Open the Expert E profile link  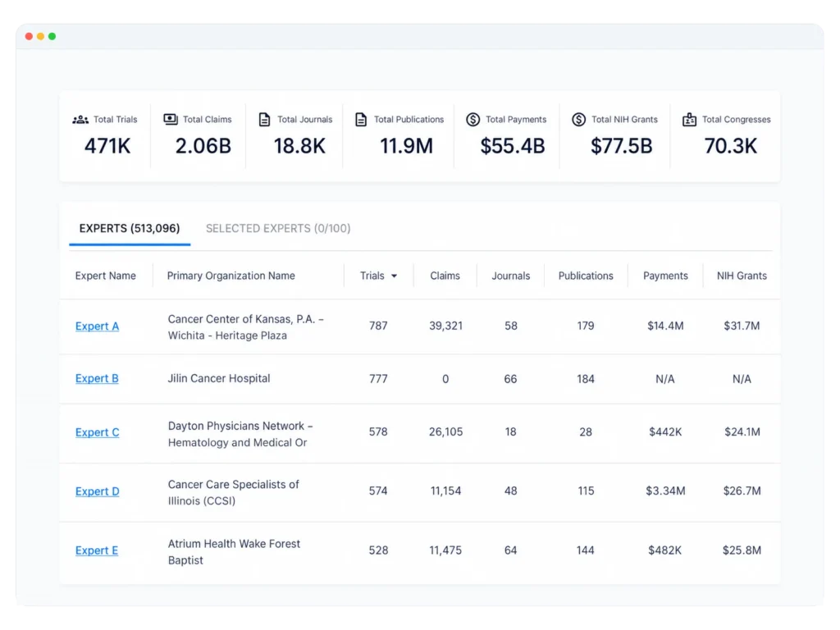[97, 550]
